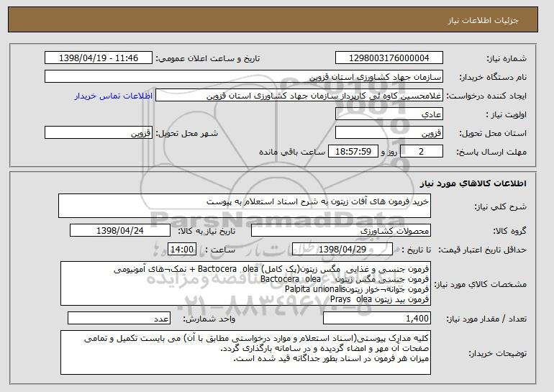The width and height of the screenshot is (554, 392).
Task: Click the label اولویت نیاز
Action: pyautogui.click(x=507, y=114)
